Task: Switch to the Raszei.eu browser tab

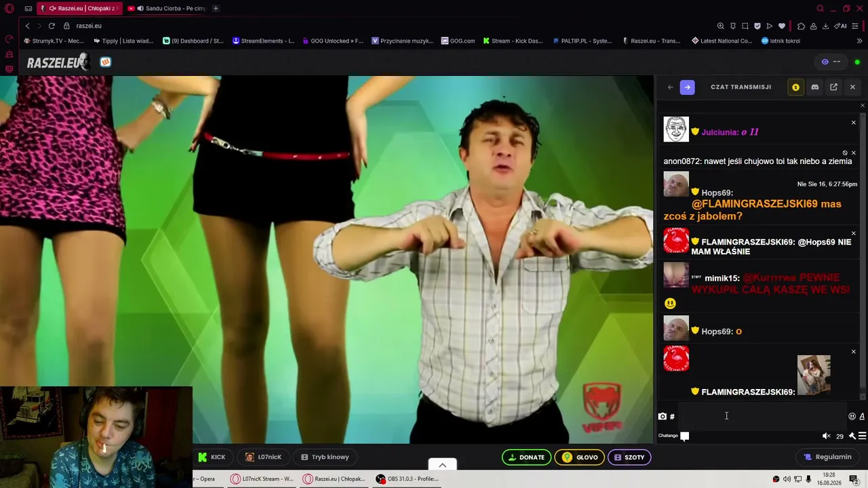Action: click(81, 8)
